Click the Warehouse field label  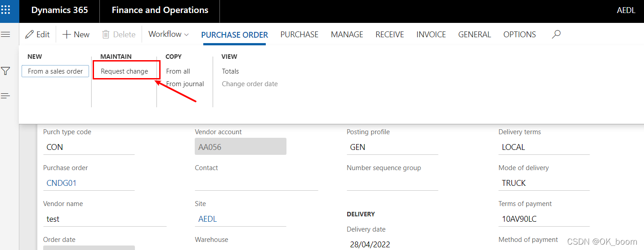point(211,240)
